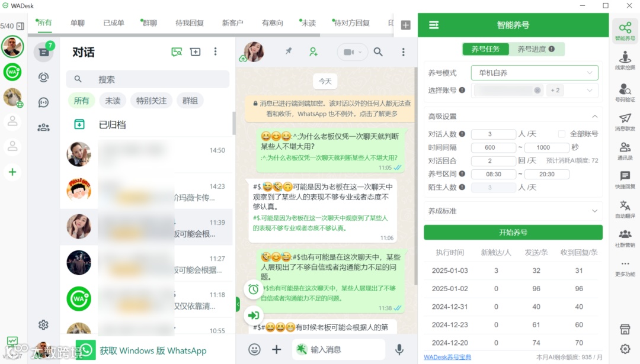Record a voice message
640x364 pixels.
click(399, 349)
